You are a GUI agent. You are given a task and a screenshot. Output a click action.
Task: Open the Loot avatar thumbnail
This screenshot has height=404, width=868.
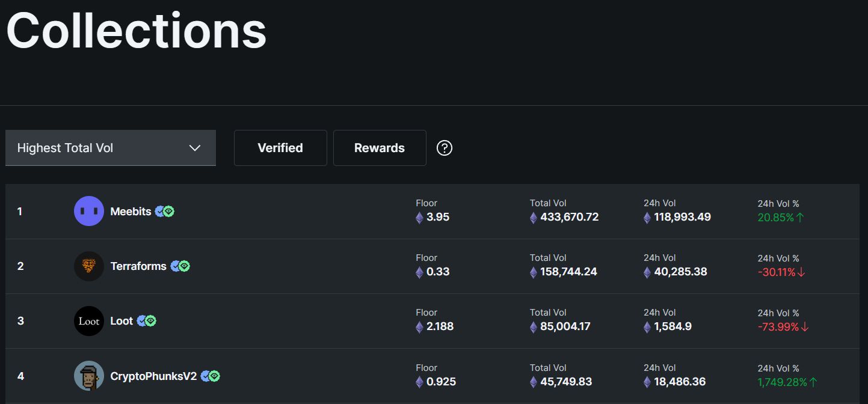click(x=89, y=321)
